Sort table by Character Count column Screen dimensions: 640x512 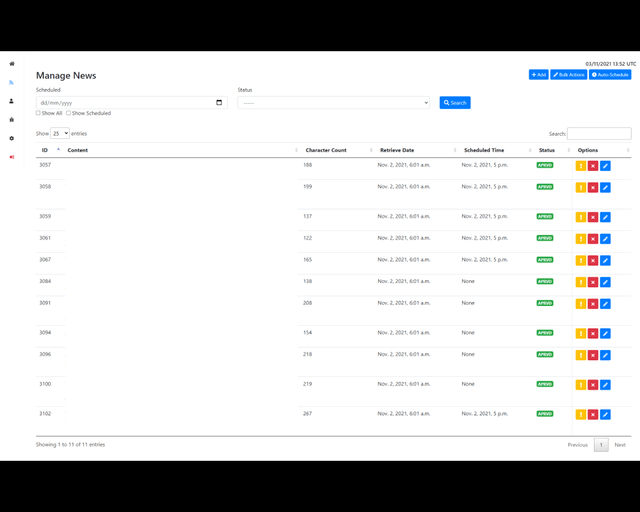[x=326, y=150]
